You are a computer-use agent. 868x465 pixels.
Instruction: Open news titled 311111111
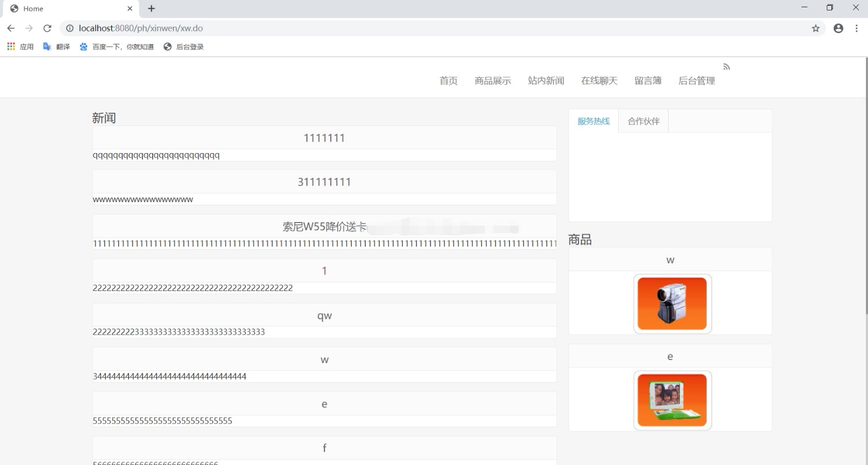[325, 182]
